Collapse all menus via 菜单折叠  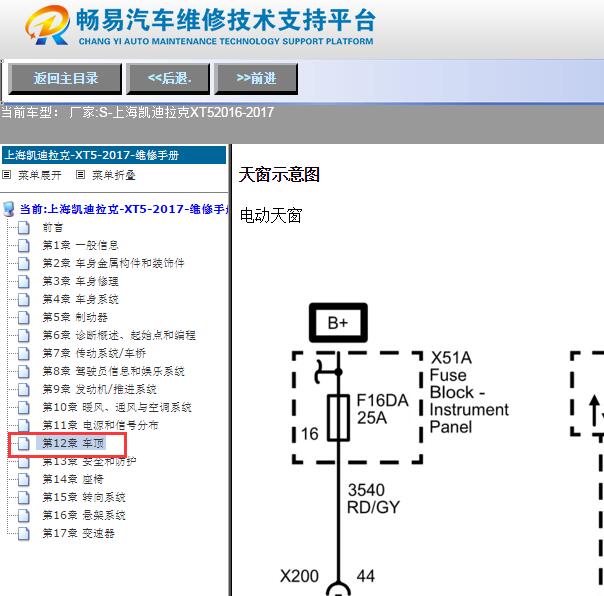pyautogui.click(x=114, y=175)
